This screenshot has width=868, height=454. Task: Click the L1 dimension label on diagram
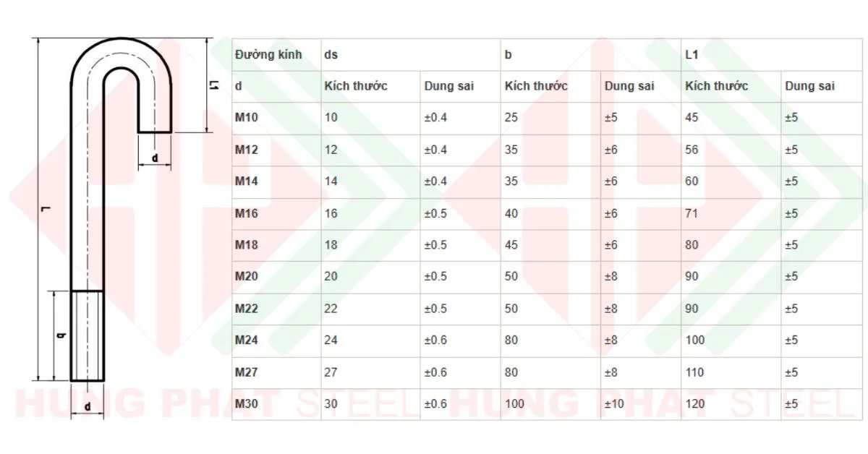pyautogui.click(x=213, y=85)
